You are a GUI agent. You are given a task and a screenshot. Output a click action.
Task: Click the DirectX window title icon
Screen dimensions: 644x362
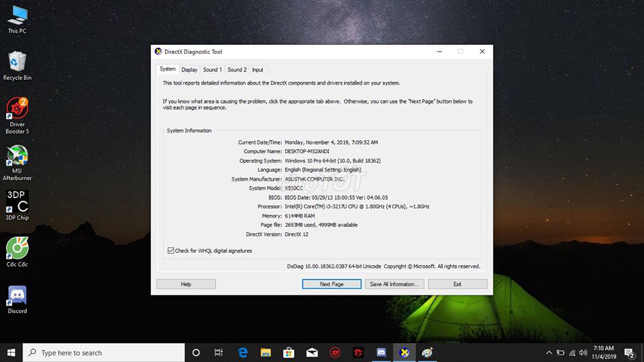[x=158, y=52]
